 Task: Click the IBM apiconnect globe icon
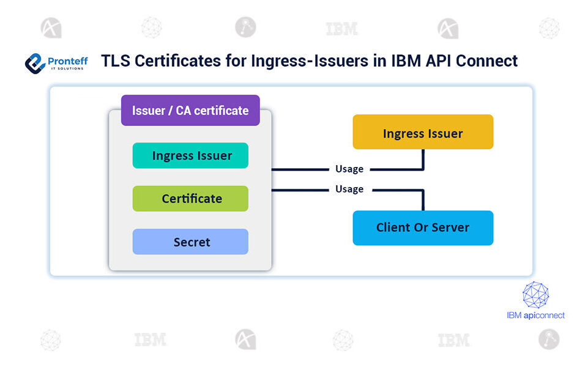pyautogui.click(x=535, y=295)
